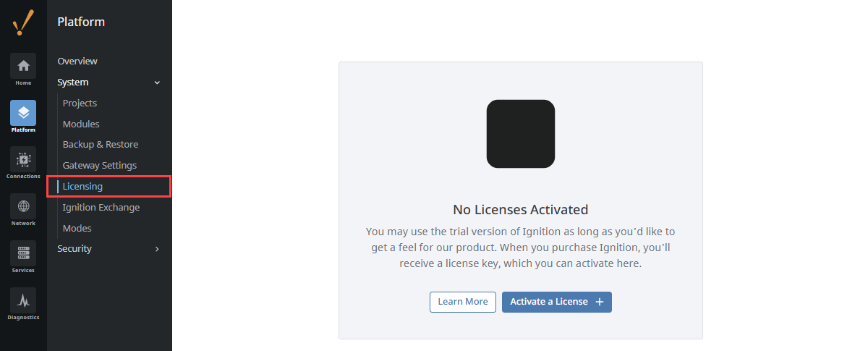Open the Overview page
The image size is (868, 351).
click(77, 62)
